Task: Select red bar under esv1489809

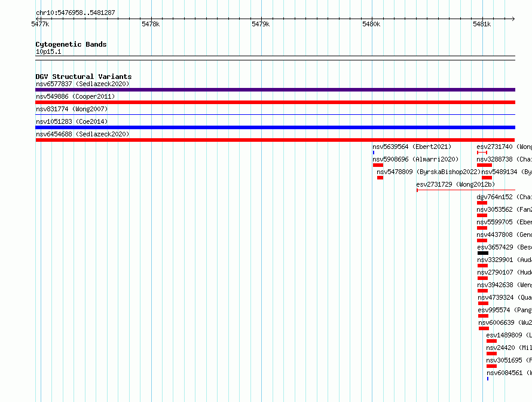Action: coord(491,341)
